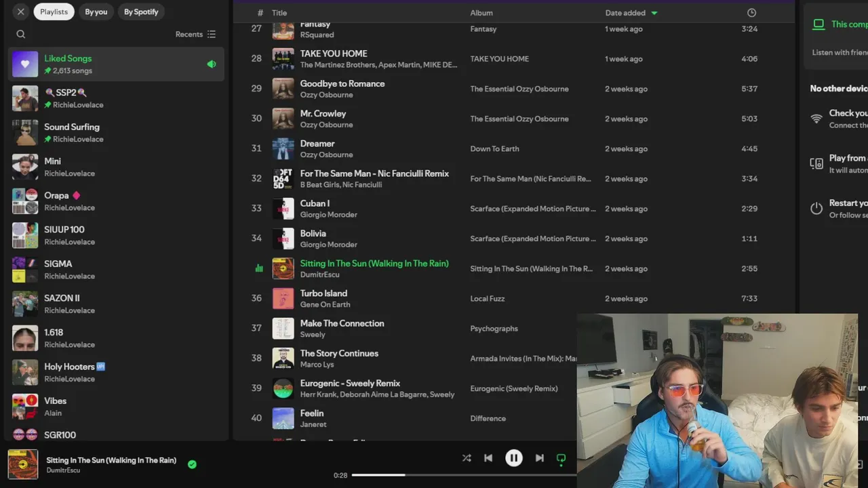The height and width of the screenshot is (488, 868).
Task: Sort by the Title column header
Action: coord(279,13)
